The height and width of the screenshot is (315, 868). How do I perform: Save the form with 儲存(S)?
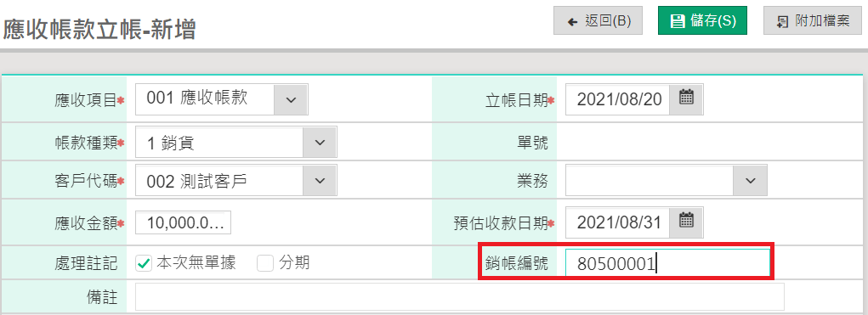coord(702,21)
